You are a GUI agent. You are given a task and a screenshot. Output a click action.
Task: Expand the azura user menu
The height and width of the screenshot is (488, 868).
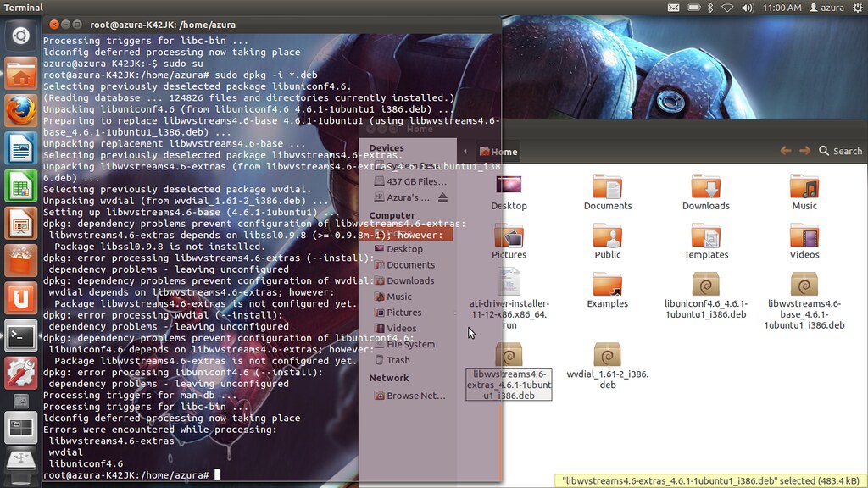[x=826, y=8]
